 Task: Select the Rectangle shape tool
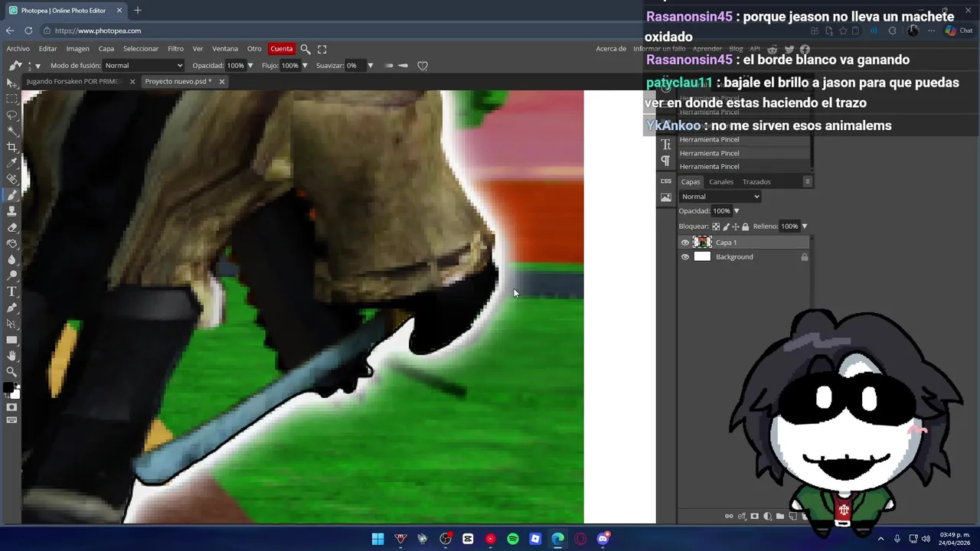11,340
